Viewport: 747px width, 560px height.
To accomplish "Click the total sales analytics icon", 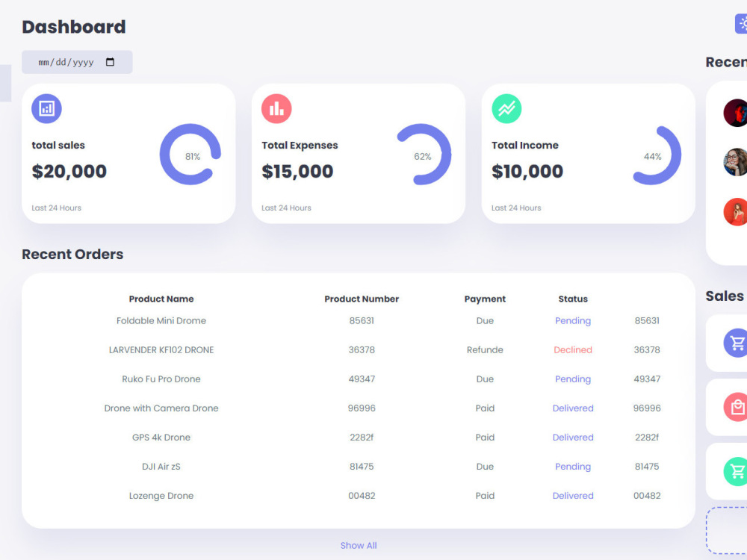I will [46, 108].
